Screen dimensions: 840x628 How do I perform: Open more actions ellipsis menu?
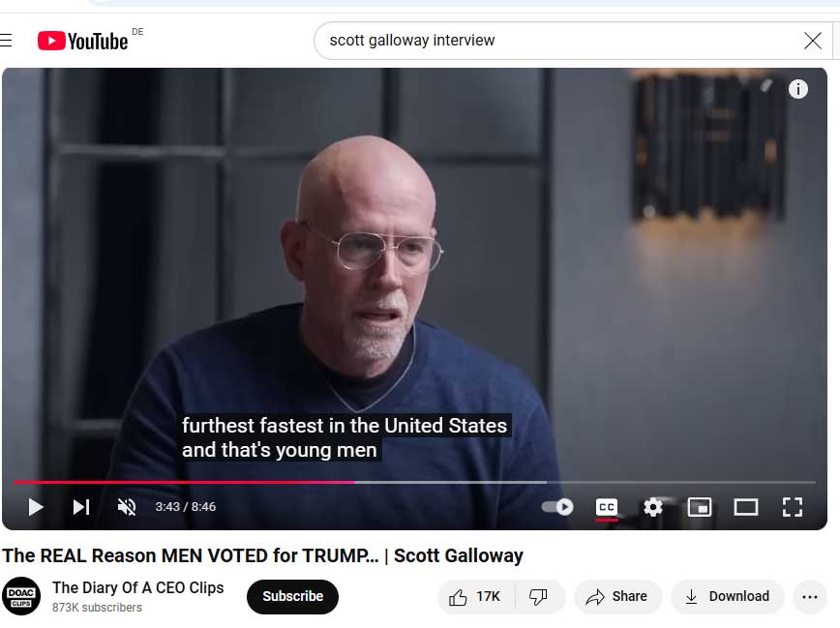810,596
